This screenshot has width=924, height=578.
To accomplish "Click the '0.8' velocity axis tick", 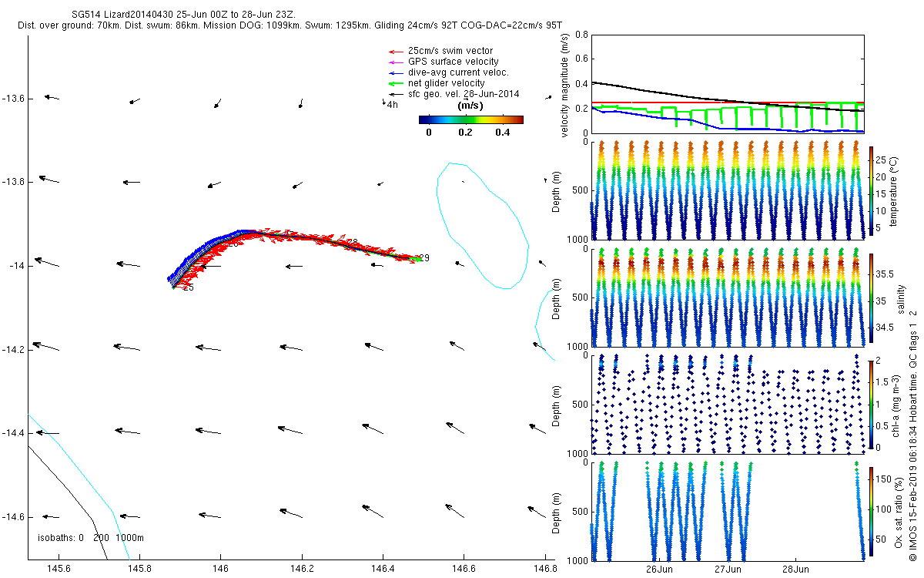I will coord(581,35).
